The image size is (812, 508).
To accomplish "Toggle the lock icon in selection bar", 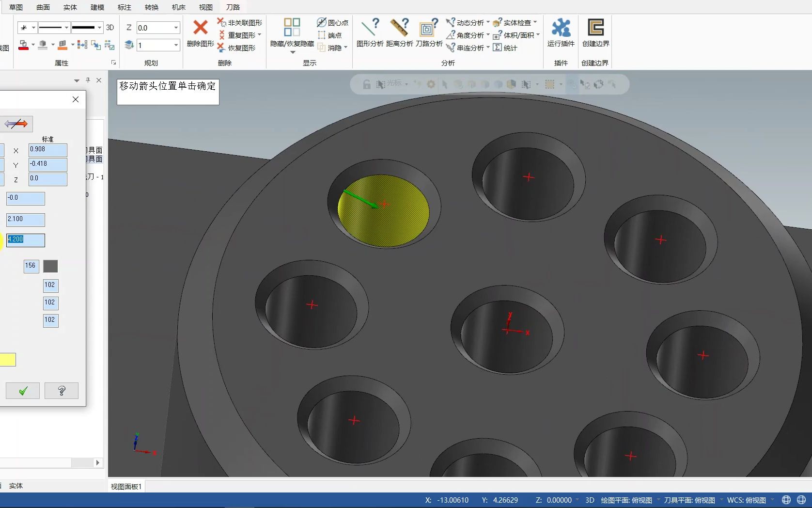I will [x=367, y=84].
